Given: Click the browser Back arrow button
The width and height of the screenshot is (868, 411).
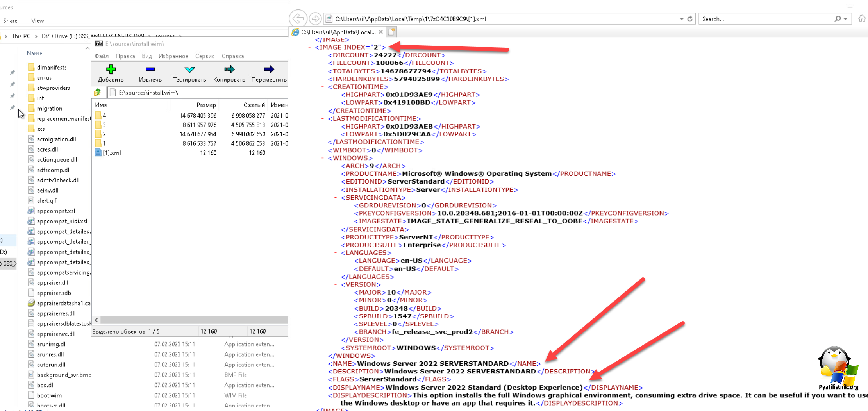Looking at the screenshot, I should pyautogui.click(x=298, y=18).
